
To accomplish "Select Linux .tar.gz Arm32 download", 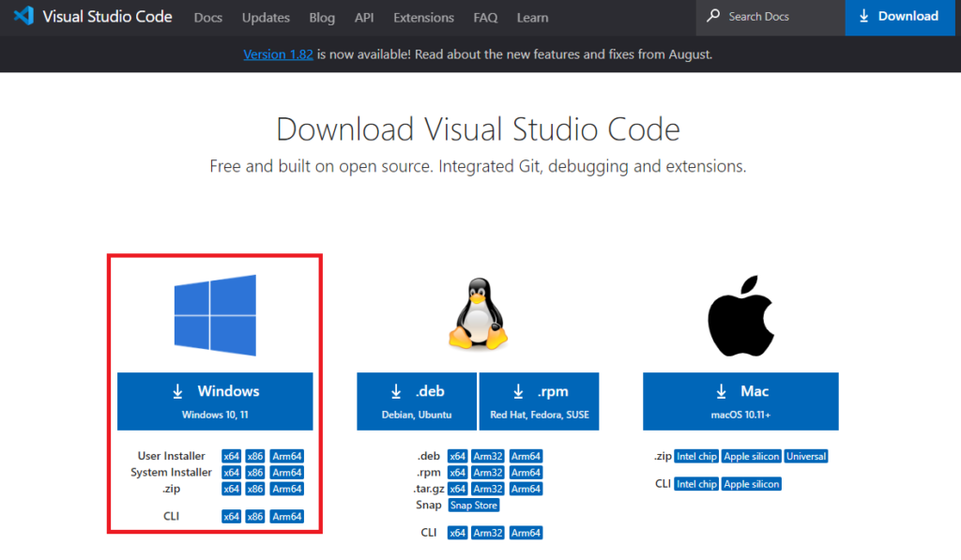I will (x=488, y=489).
